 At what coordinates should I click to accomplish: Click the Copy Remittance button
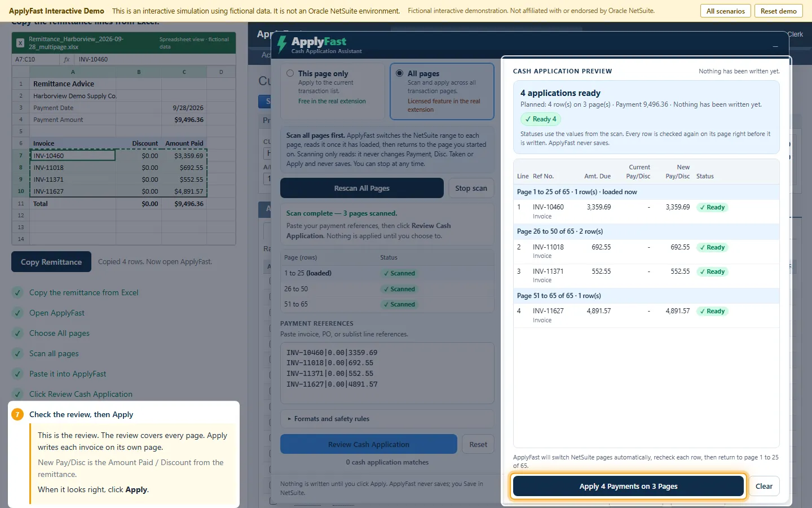(x=51, y=262)
